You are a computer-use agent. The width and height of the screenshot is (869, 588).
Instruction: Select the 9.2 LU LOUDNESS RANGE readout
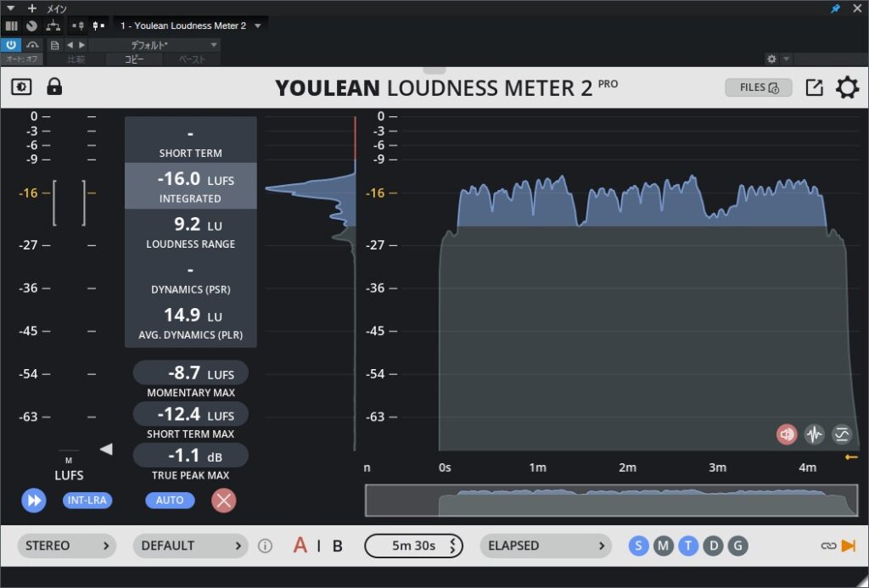click(x=191, y=232)
